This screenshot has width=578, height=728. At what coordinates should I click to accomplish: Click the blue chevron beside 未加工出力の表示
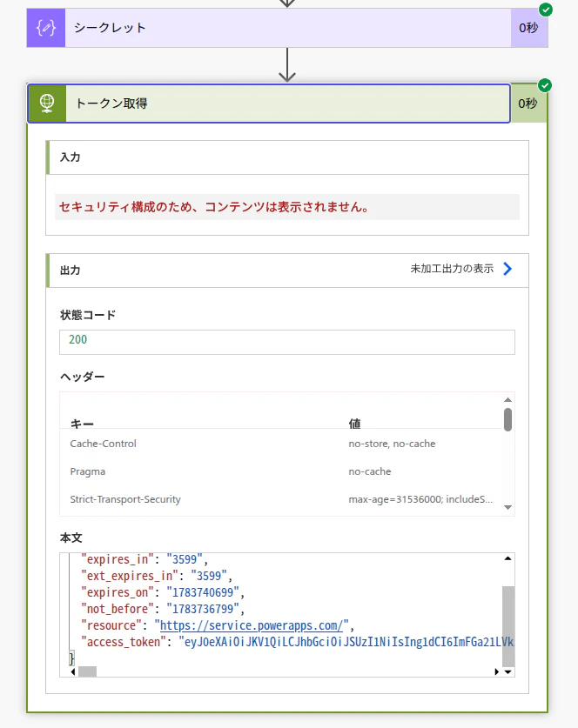[x=507, y=269]
